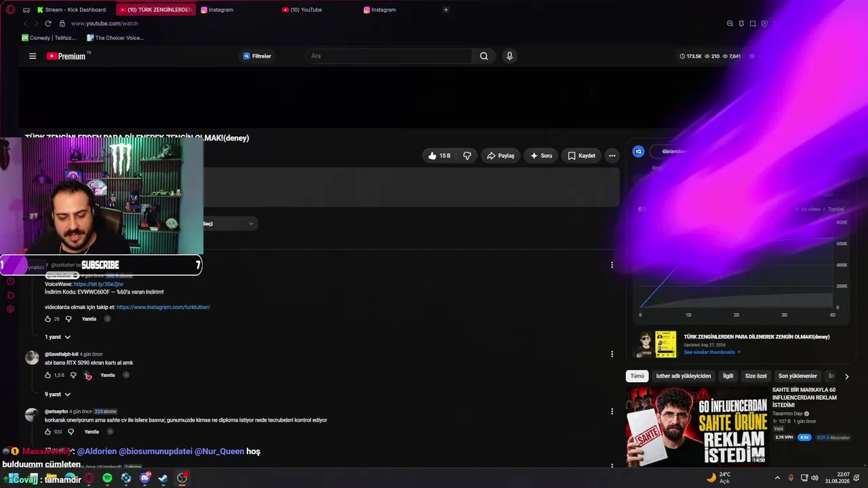Select the İlgili filter chip
The image size is (868, 488).
click(728, 376)
